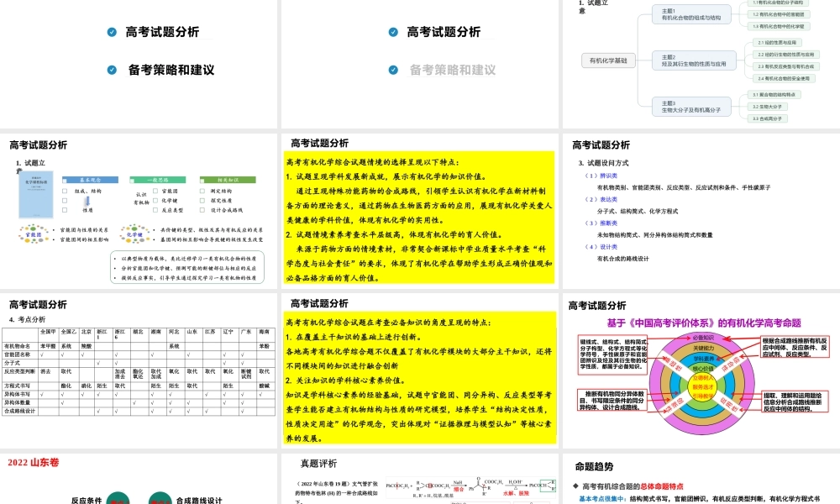Select the 有机化学基础 root node

coord(608,60)
